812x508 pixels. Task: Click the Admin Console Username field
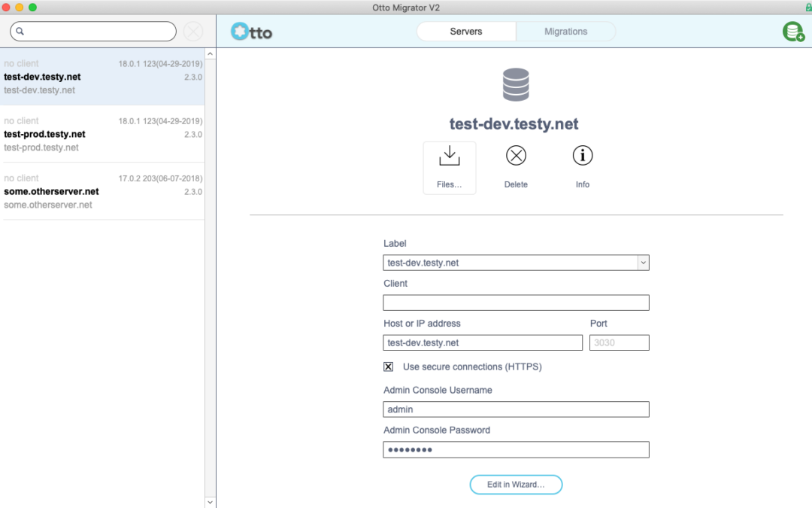tap(516, 409)
